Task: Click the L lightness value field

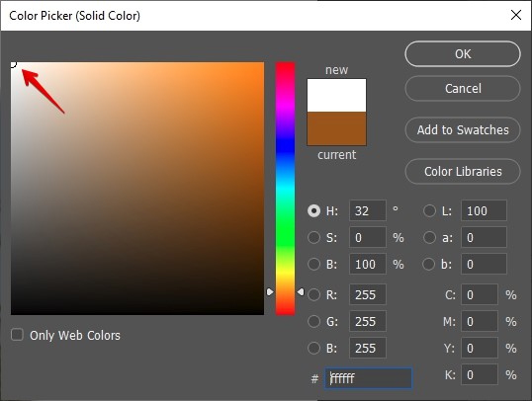Action: [484, 210]
